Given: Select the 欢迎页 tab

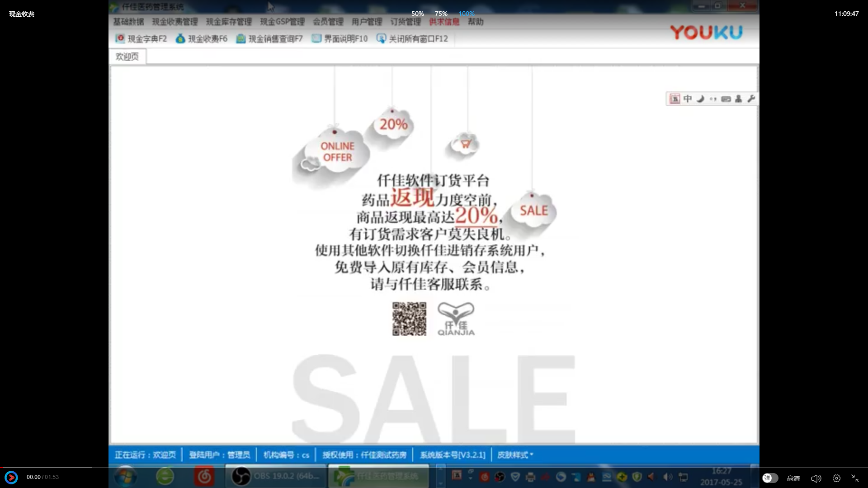Looking at the screenshot, I should (x=127, y=56).
